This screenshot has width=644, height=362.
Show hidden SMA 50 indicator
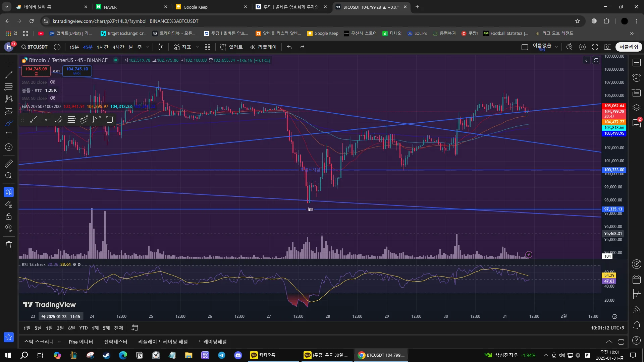point(53,98)
